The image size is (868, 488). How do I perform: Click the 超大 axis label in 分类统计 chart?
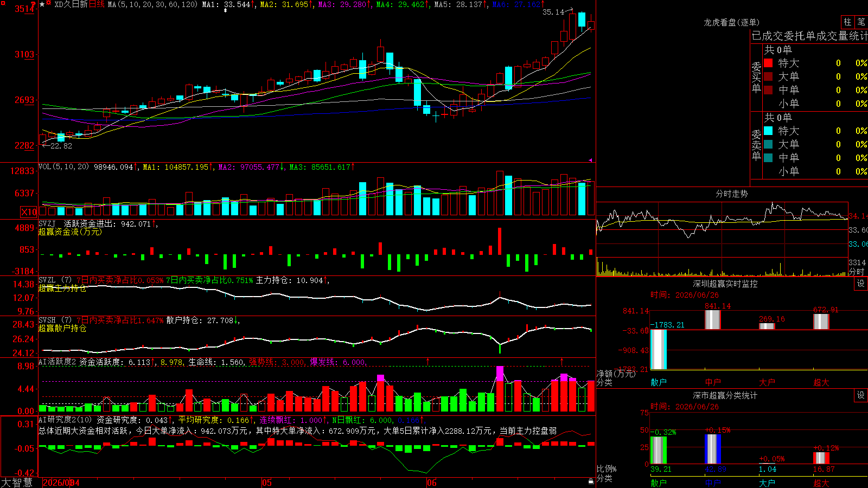pos(821,483)
